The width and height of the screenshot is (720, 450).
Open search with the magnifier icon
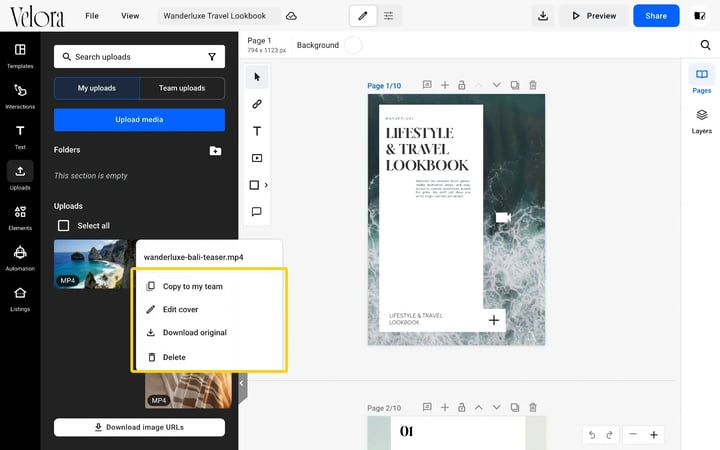[x=705, y=45]
